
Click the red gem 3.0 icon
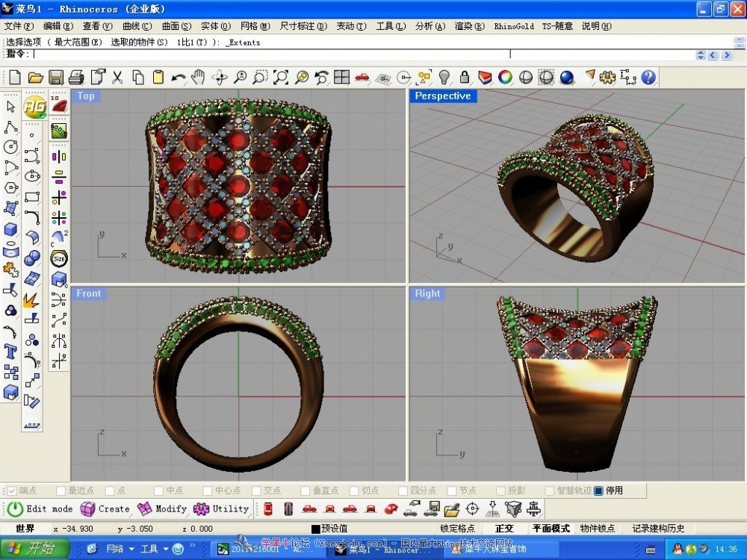pyautogui.click(x=59, y=104)
